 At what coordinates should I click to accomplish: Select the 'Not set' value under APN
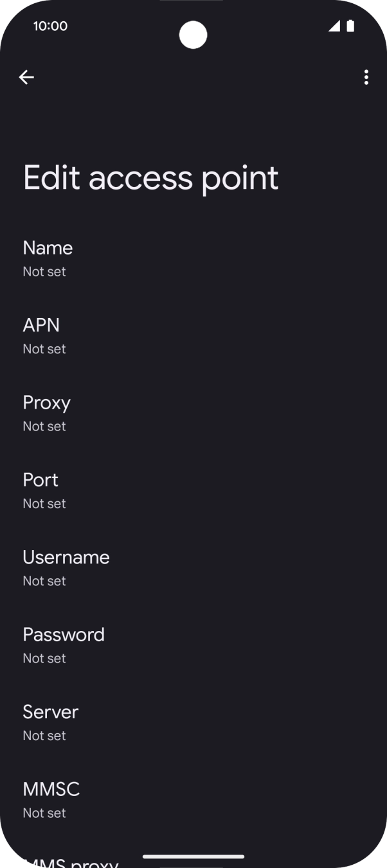pos(44,349)
